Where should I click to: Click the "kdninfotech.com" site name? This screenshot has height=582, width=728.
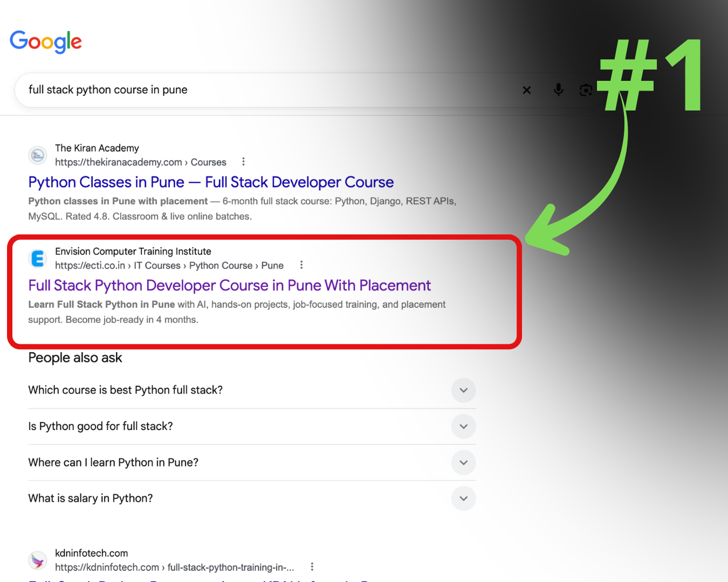pos(92,553)
